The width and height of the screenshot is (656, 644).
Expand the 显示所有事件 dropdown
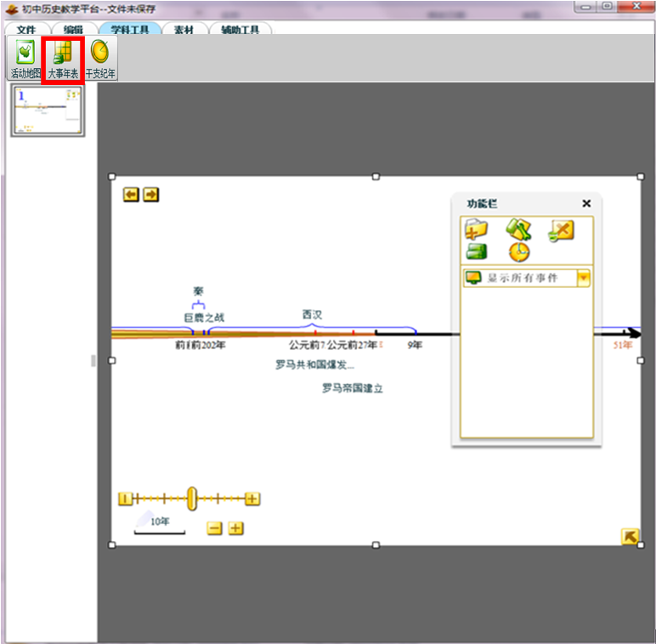583,278
